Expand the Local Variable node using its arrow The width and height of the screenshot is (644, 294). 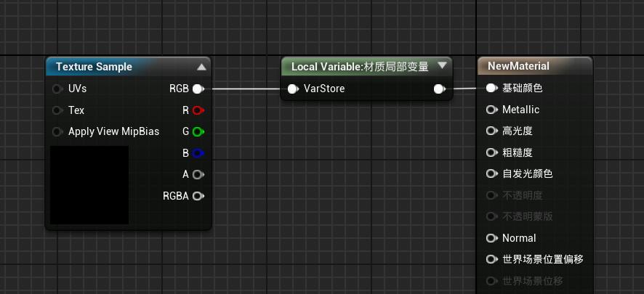[x=442, y=65]
